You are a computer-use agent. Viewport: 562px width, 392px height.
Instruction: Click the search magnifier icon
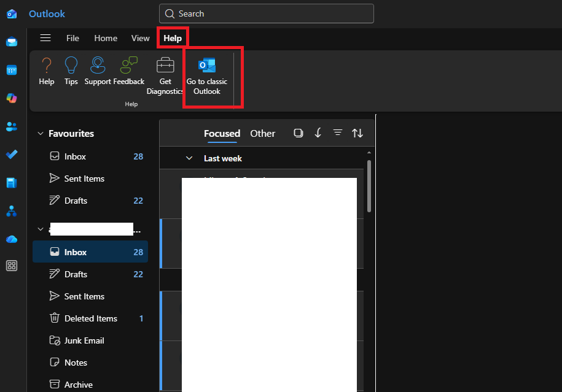[170, 13]
